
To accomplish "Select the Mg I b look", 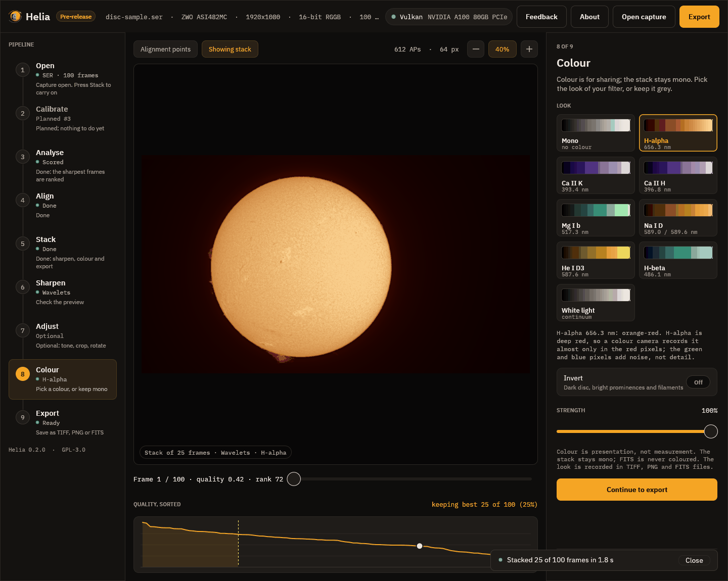I will (596, 218).
